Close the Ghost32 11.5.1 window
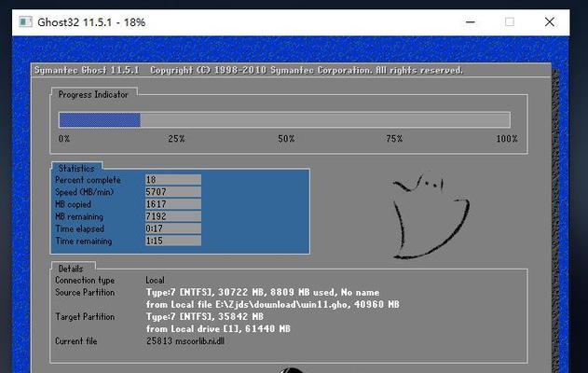 tap(550, 22)
